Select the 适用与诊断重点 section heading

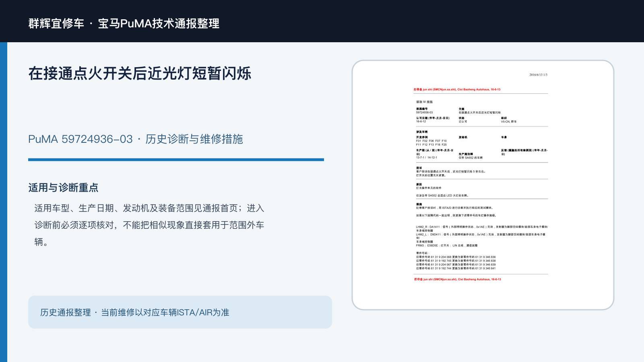[x=63, y=187]
